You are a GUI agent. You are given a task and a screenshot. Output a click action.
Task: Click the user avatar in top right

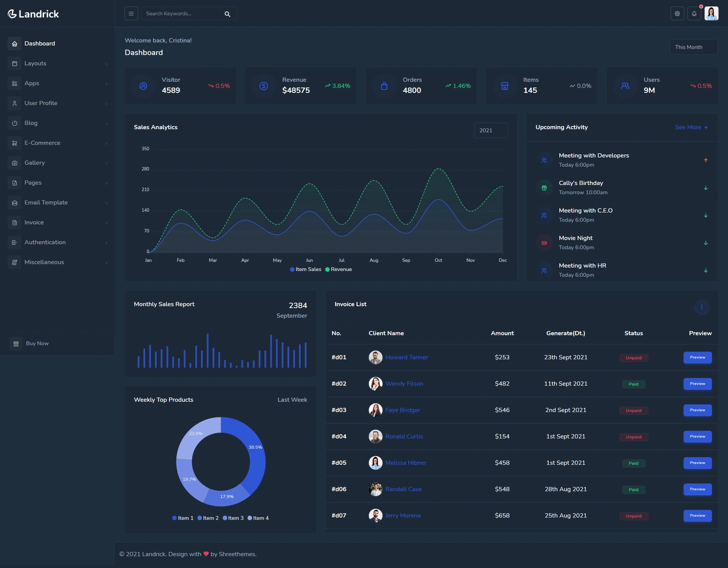[x=712, y=14]
